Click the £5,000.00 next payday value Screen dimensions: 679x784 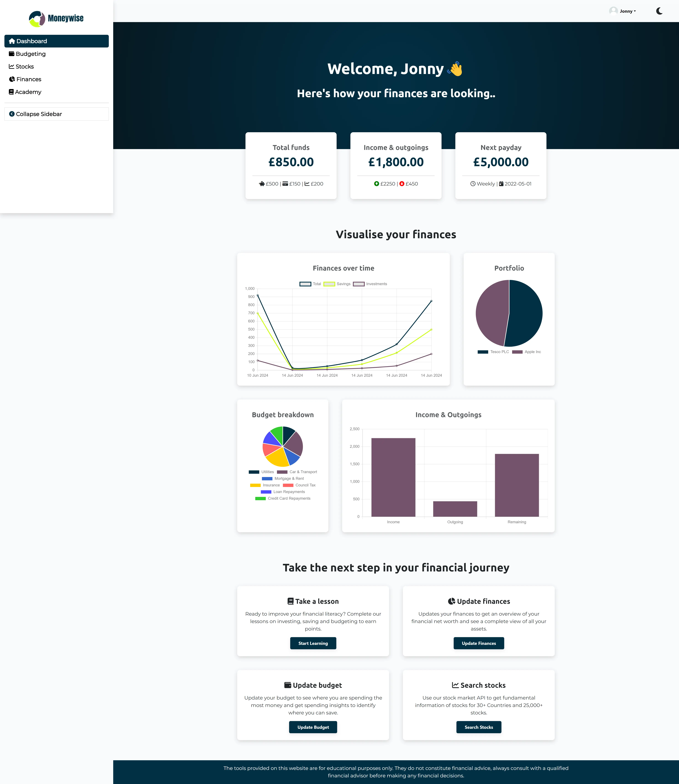point(501,162)
